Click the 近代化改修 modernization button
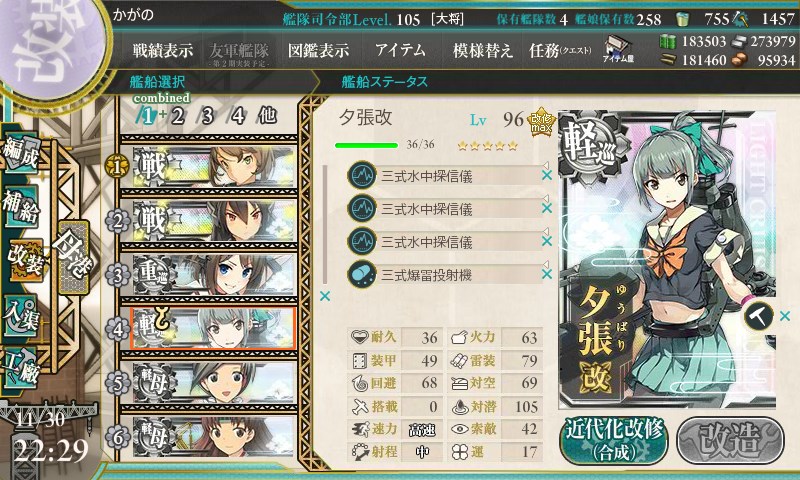Screen dimensions: 800x480 [614, 441]
